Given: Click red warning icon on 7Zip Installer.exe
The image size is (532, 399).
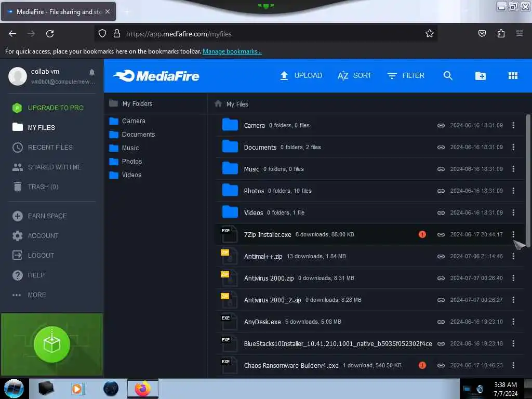Looking at the screenshot, I should (x=422, y=234).
